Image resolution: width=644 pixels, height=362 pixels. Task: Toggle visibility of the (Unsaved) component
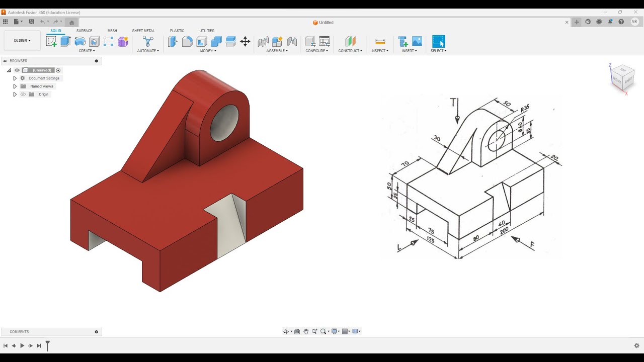pyautogui.click(x=17, y=70)
